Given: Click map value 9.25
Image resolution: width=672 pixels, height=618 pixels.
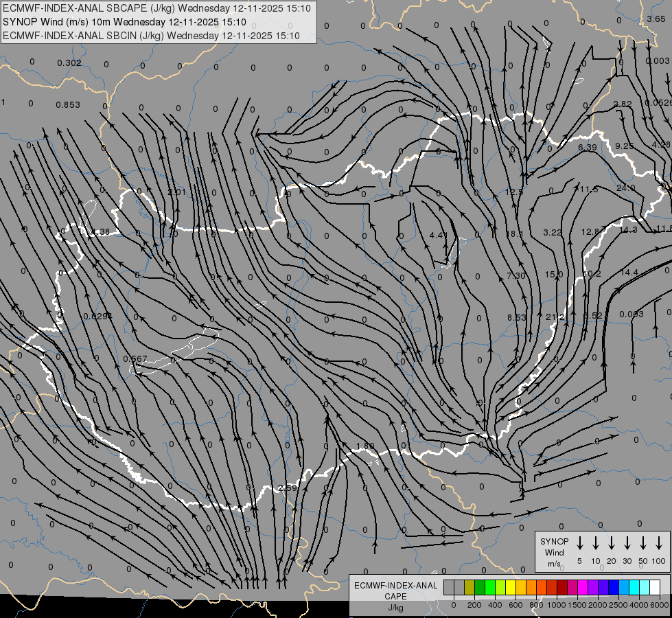Looking at the screenshot, I should pyautogui.click(x=624, y=146).
